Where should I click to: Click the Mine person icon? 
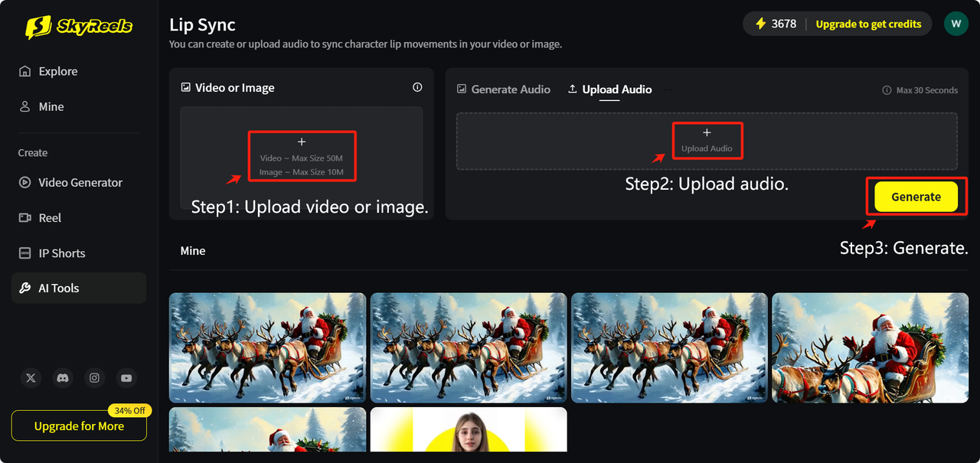coord(25,106)
